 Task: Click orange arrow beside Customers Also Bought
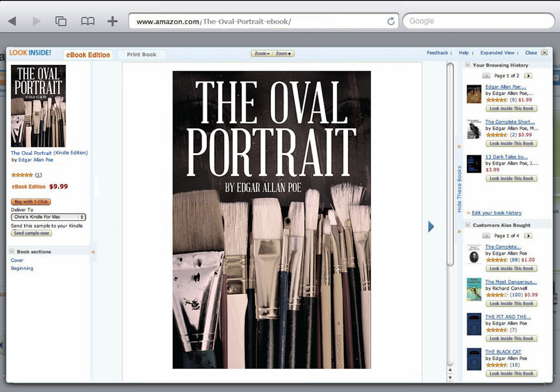click(x=459, y=232)
